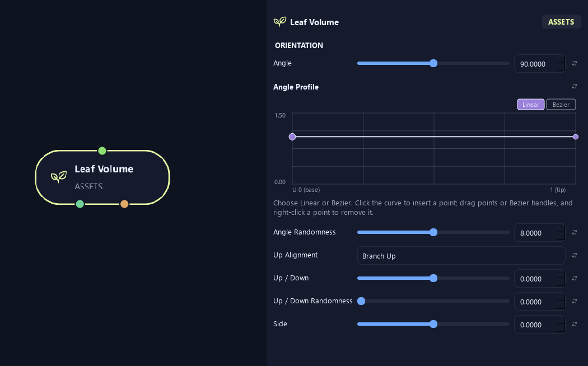This screenshot has width=588, height=366.
Task: Click the leaf icon in the panel header
Action: tap(280, 22)
